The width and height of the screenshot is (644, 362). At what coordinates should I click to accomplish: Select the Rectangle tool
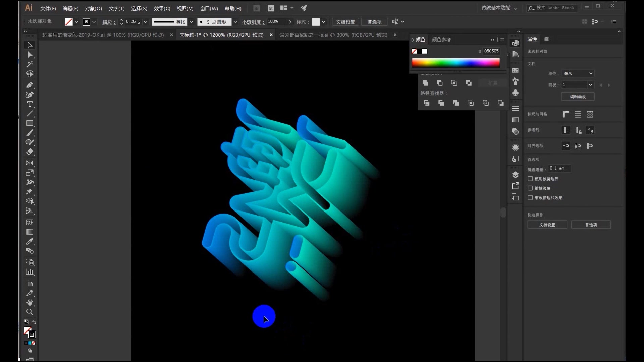(x=30, y=123)
